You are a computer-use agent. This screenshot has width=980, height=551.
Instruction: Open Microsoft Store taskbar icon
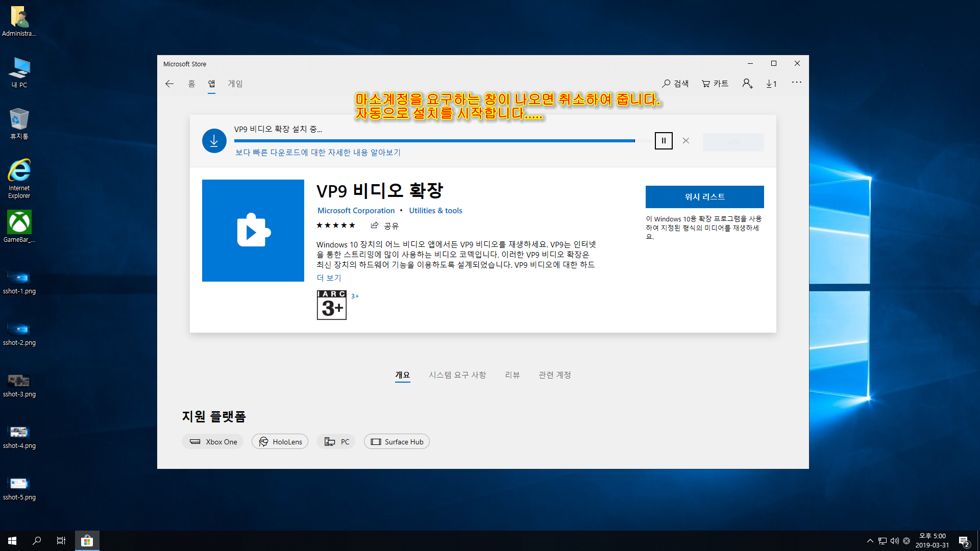(x=87, y=541)
